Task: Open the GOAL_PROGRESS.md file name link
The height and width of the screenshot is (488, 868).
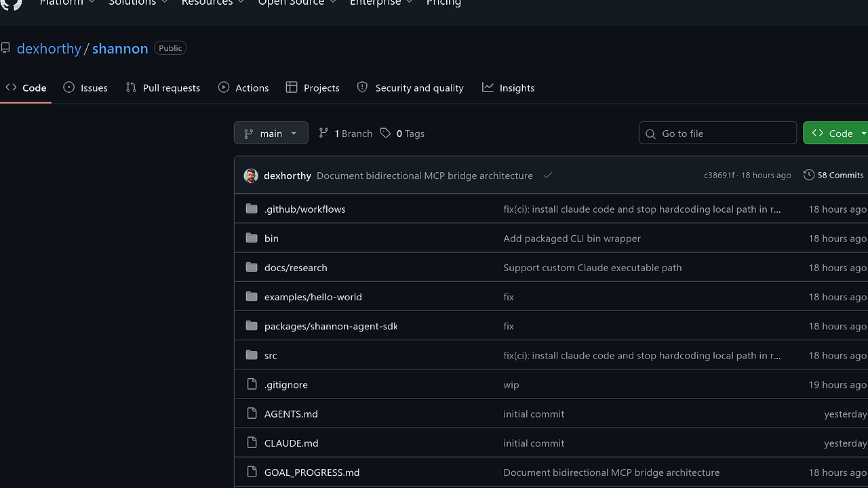Action: click(x=312, y=472)
